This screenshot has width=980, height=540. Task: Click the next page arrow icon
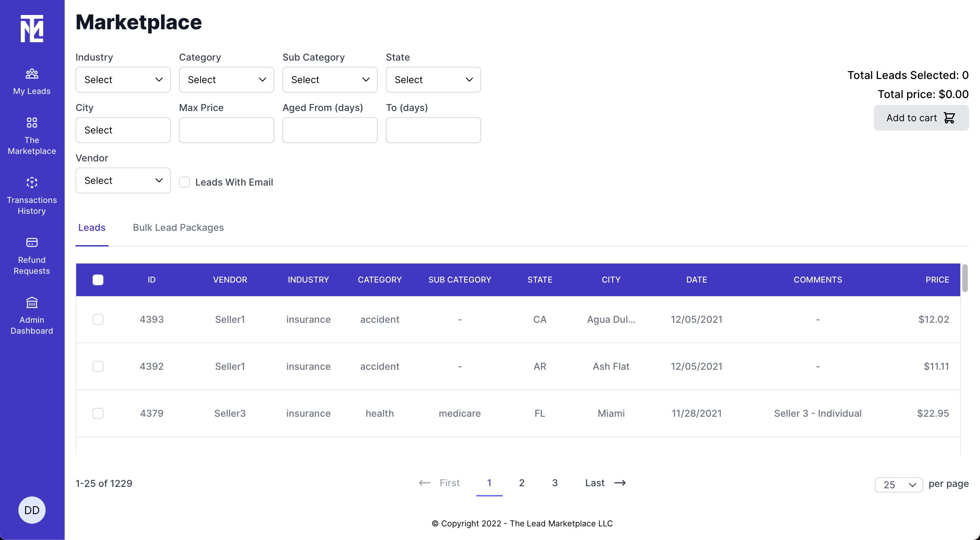tap(620, 483)
